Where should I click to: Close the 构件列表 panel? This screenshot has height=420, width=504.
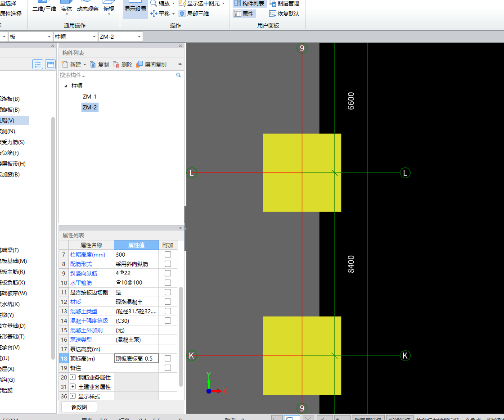pyautogui.click(x=180, y=45)
